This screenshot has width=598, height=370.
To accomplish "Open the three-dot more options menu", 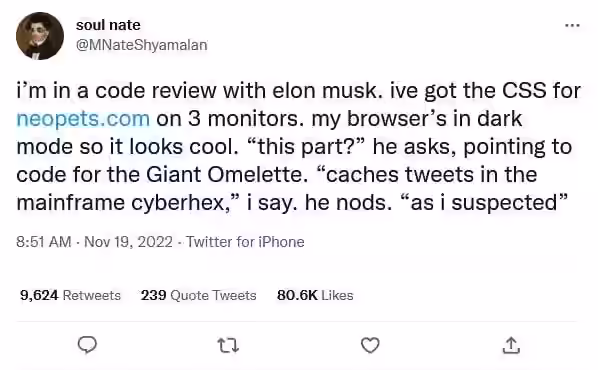I will click(572, 26).
